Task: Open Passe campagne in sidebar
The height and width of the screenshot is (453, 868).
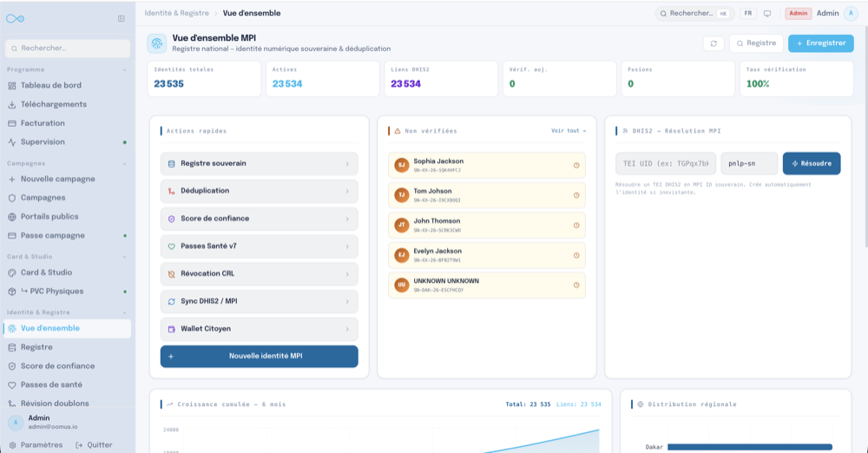Action: (67, 235)
